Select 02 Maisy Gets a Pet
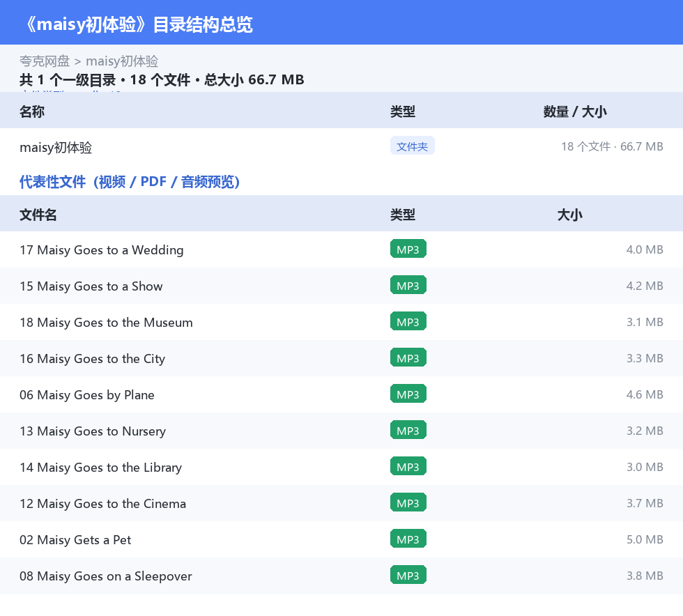Viewport: 683px width, 616px height. pos(75,540)
